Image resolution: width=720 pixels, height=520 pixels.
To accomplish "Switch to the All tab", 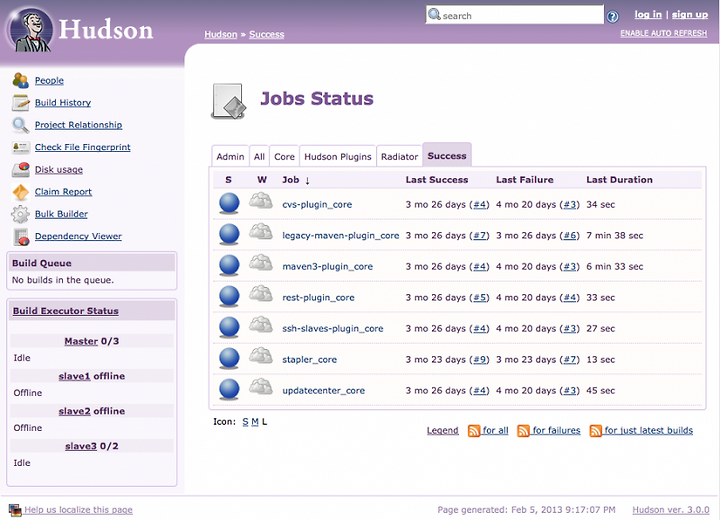I will 259,157.
